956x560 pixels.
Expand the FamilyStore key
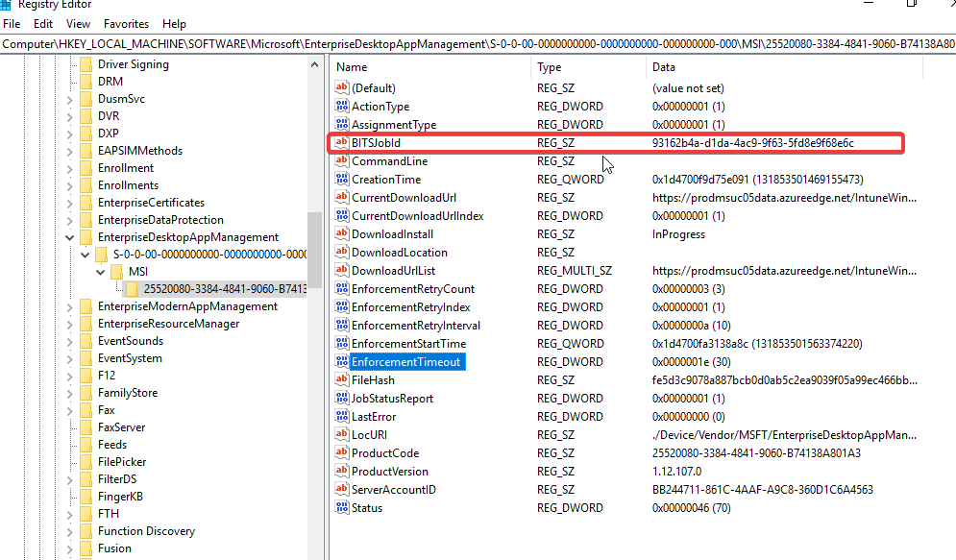(x=69, y=394)
